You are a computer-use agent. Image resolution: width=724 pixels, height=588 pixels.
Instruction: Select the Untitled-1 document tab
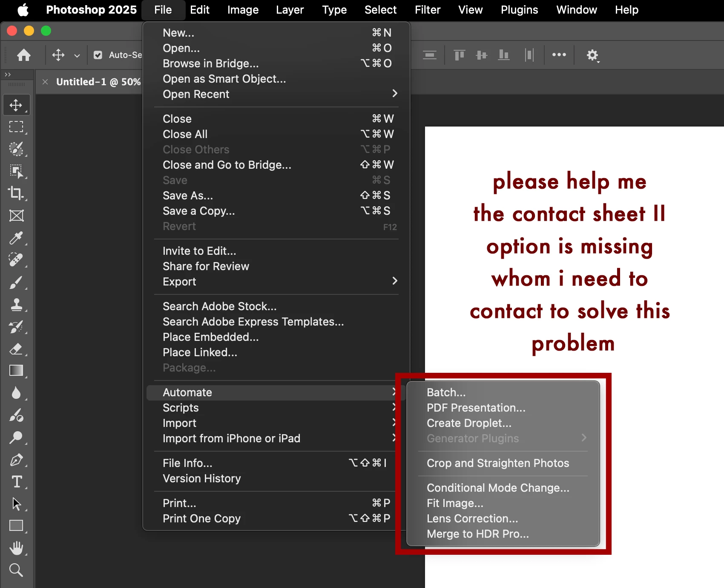98,82
